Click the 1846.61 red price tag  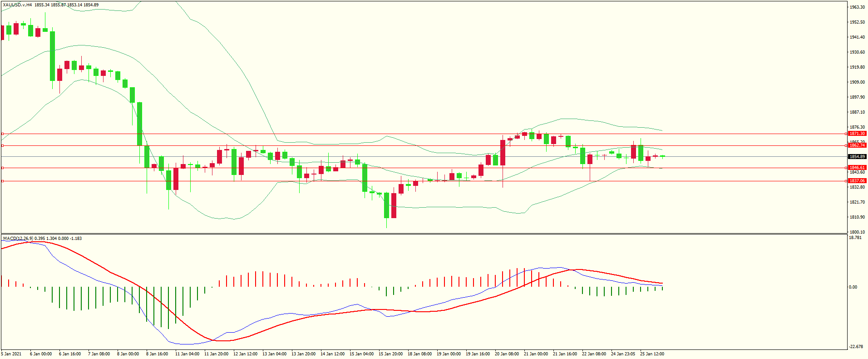[857, 168]
